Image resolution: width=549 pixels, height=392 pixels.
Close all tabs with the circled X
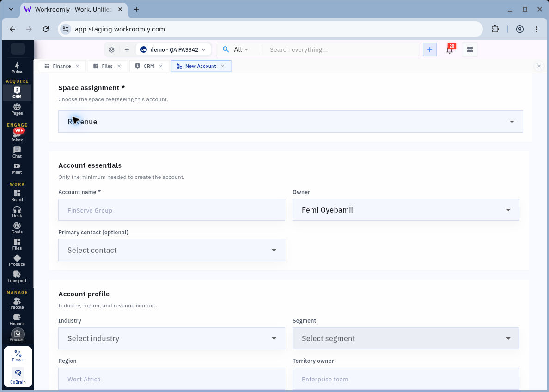[539, 66]
